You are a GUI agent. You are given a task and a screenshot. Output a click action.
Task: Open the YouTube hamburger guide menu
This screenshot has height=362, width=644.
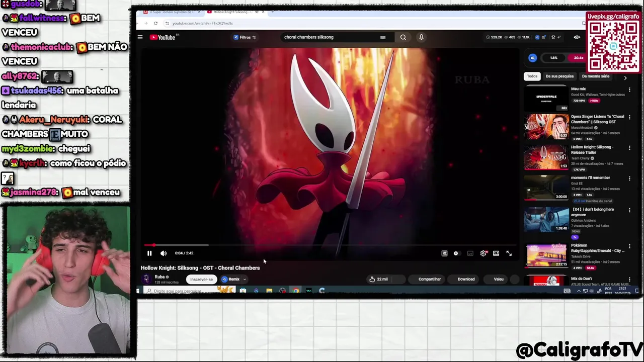[x=140, y=37]
